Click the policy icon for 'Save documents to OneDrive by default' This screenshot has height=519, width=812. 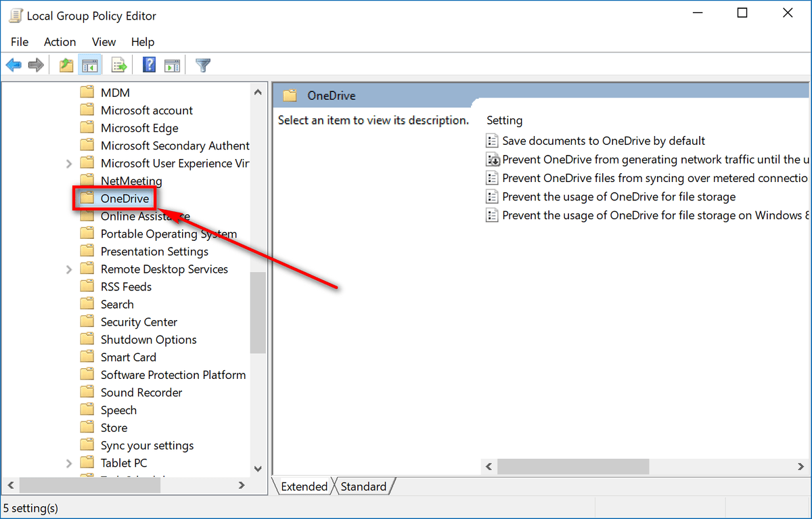coord(492,141)
